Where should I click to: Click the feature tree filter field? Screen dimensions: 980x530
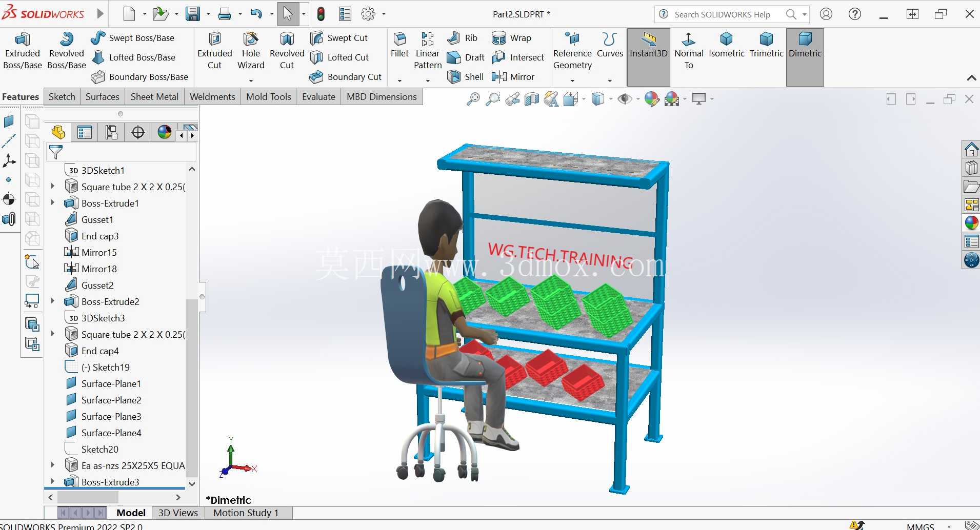pos(122,152)
